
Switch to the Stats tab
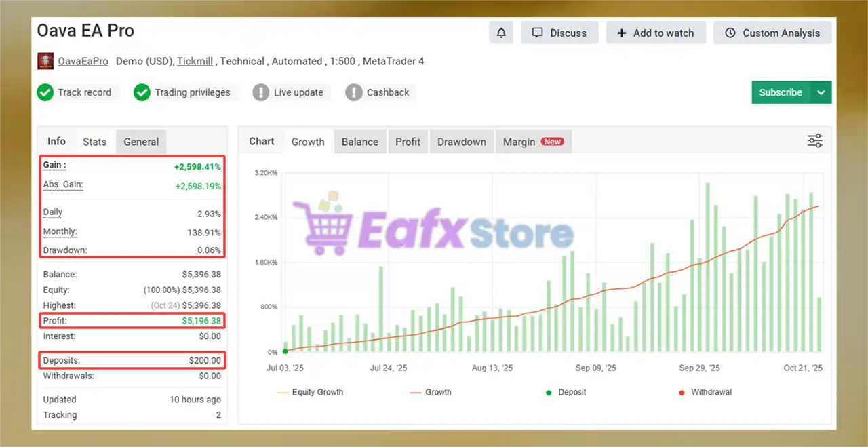[x=94, y=142]
